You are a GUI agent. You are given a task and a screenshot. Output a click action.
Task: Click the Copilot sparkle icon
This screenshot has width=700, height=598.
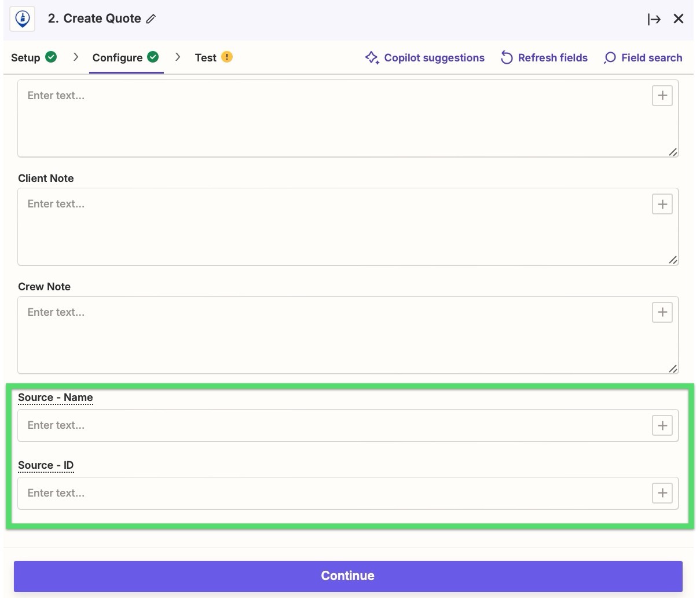click(372, 57)
